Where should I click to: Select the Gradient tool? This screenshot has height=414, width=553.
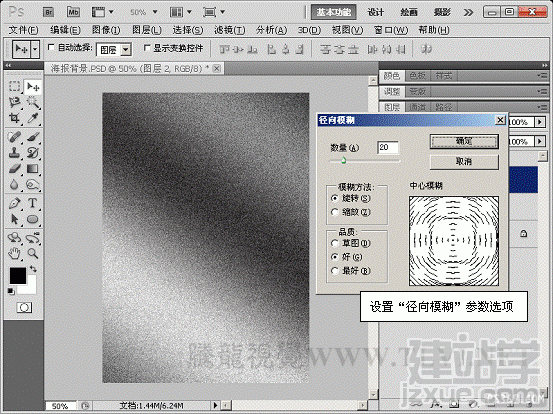point(32,169)
